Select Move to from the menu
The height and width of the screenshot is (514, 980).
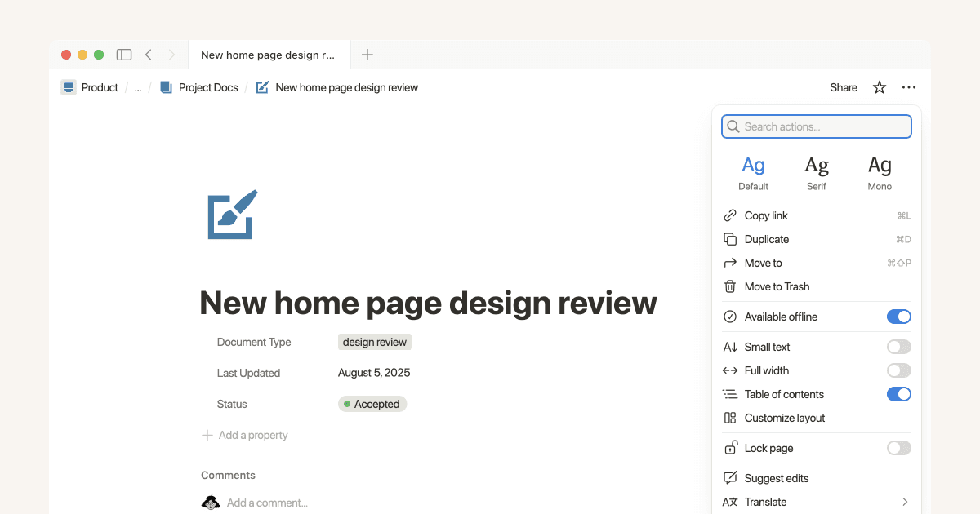point(761,263)
